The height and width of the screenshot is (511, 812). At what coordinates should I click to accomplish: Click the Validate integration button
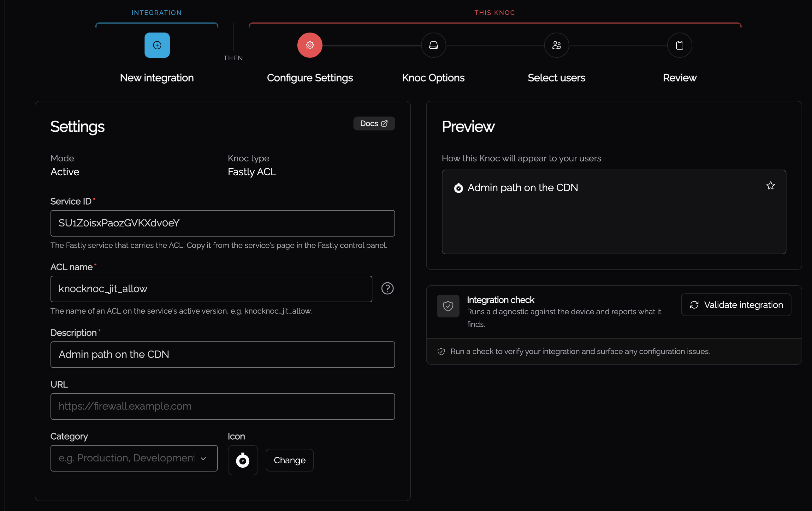(736, 305)
